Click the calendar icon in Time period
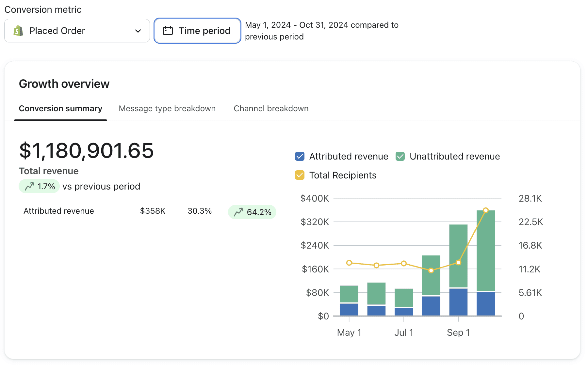This screenshot has height=368, width=588. (168, 31)
